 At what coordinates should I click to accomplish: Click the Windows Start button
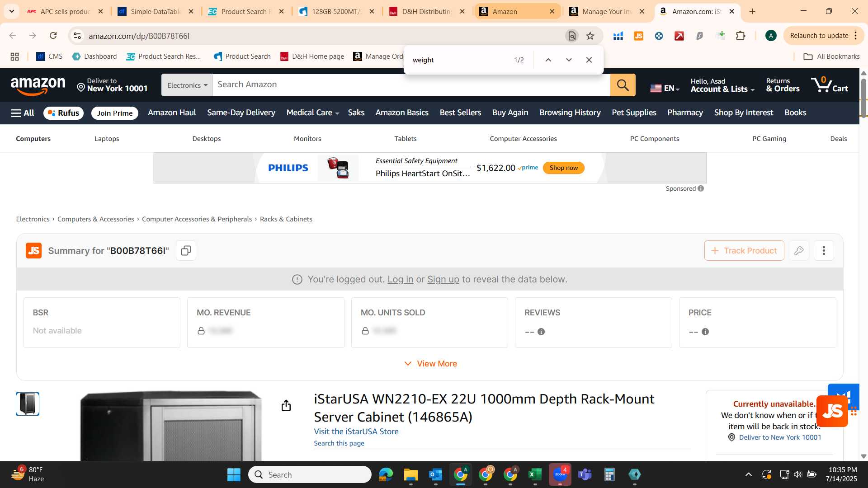(234, 474)
